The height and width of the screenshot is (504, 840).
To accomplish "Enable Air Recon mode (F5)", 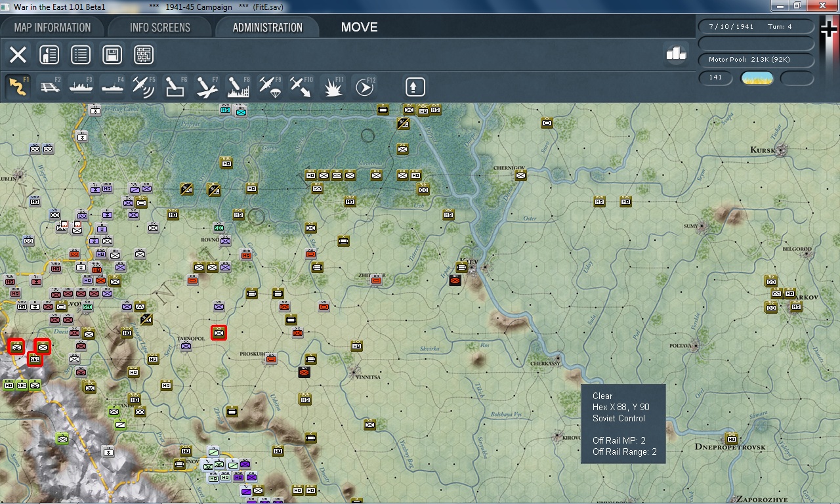I will [x=144, y=87].
